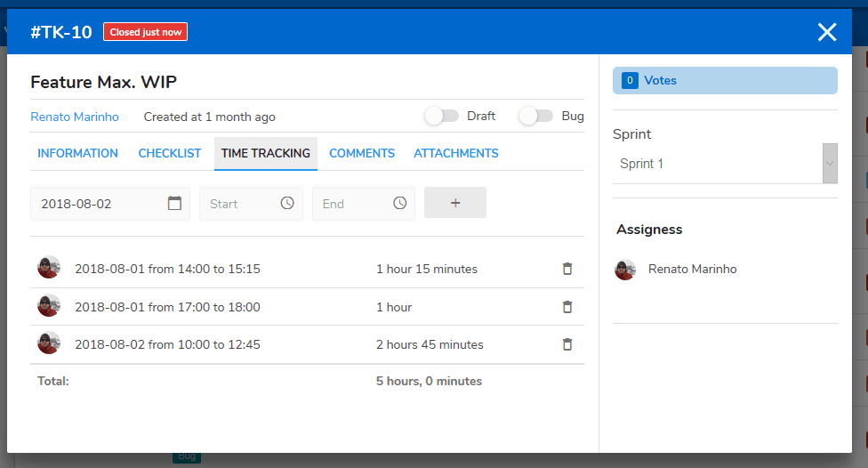Show the Attachments tab
Image resolution: width=868 pixels, height=468 pixels.
[x=455, y=154]
